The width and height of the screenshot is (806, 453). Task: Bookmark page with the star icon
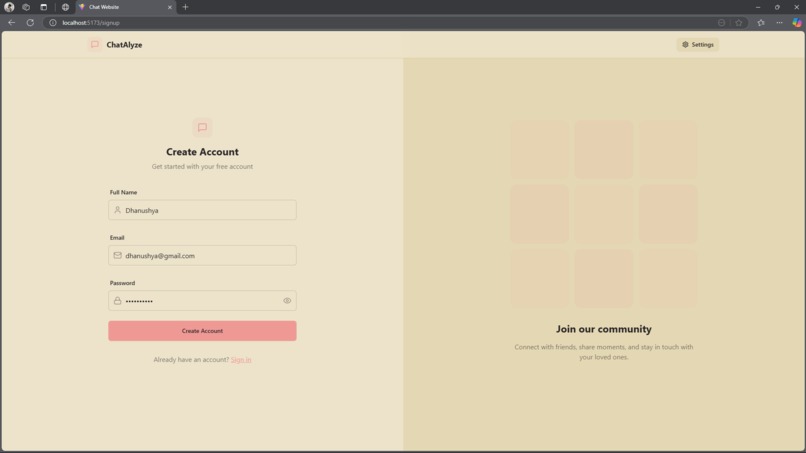[739, 23]
